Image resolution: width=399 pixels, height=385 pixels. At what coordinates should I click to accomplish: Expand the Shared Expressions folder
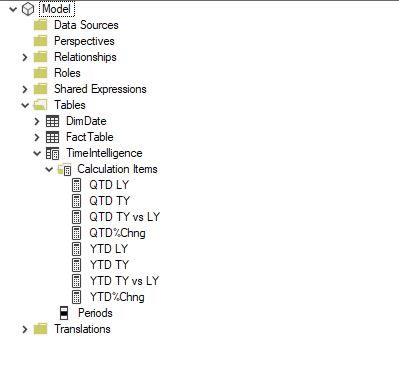(x=25, y=89)
